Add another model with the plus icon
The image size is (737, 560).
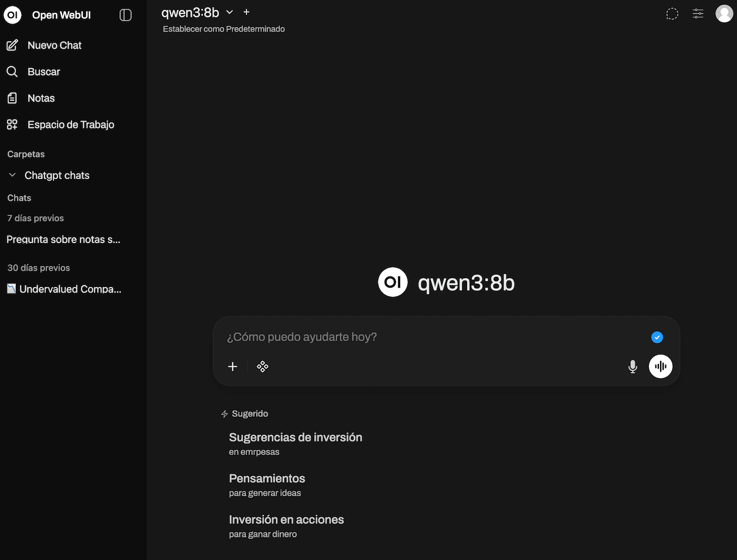pos(246,12)
